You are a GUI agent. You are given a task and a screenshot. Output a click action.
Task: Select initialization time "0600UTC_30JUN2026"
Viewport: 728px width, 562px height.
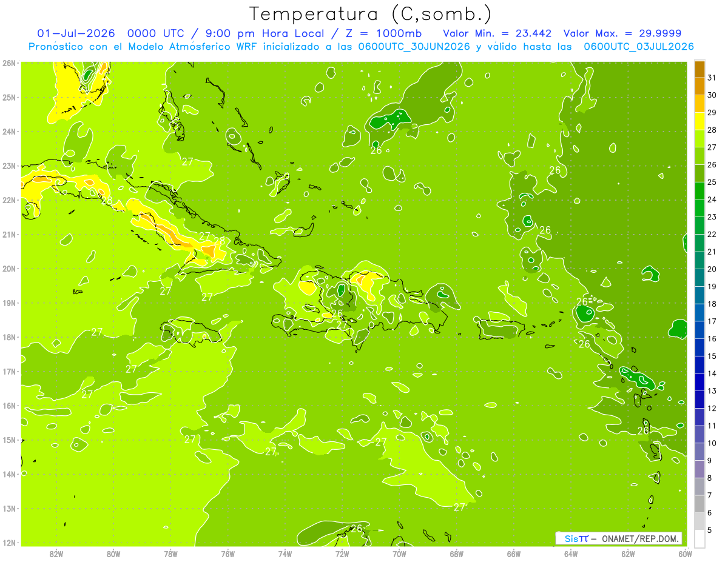414,46
